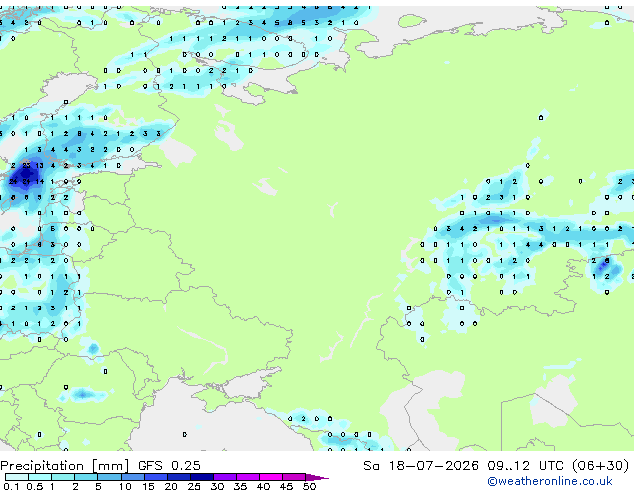Viewport: 634px width, 490px height.
Task: Select the 35–40 mm legend swatch
Action: coord(248,477)
